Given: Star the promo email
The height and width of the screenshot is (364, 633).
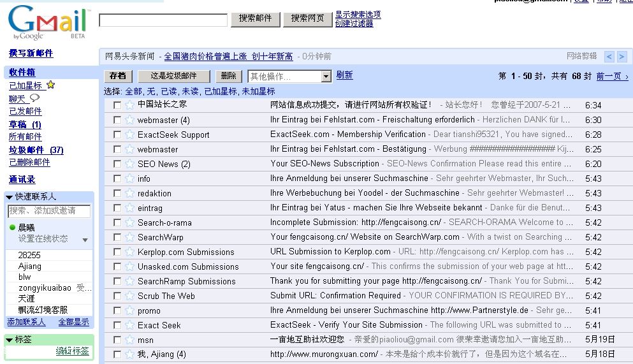Looking at the screenshot, I should (x=129, y=310).
